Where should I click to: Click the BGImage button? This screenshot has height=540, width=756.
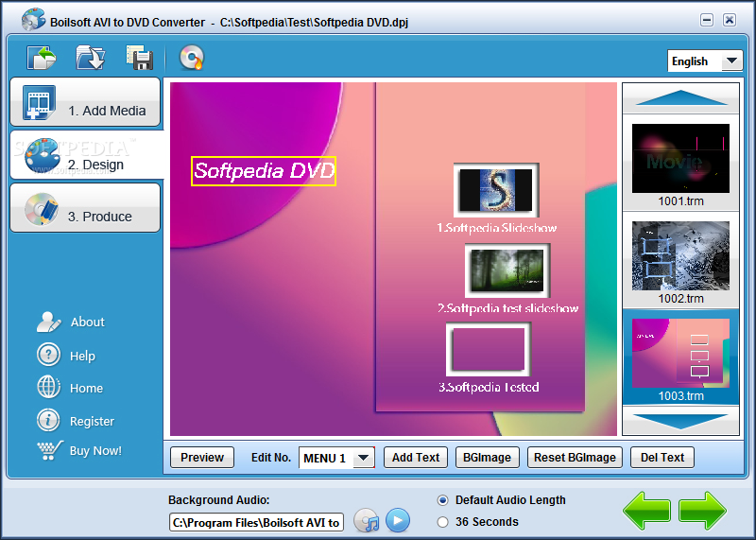click(487, 458)
